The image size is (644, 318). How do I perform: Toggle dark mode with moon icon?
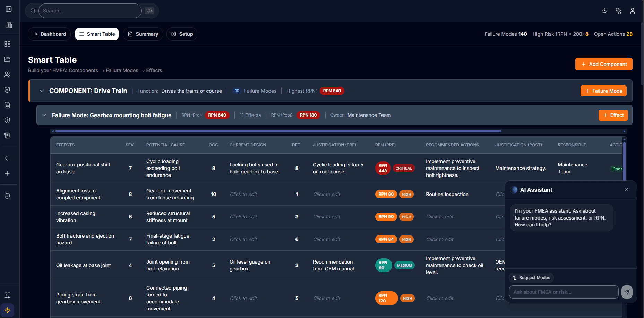click(605, 11)
